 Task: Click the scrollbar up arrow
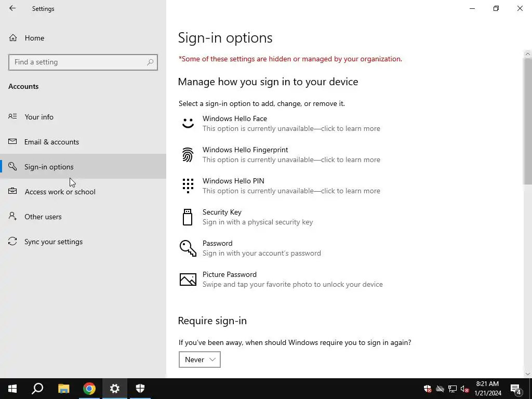pos(528,54)
